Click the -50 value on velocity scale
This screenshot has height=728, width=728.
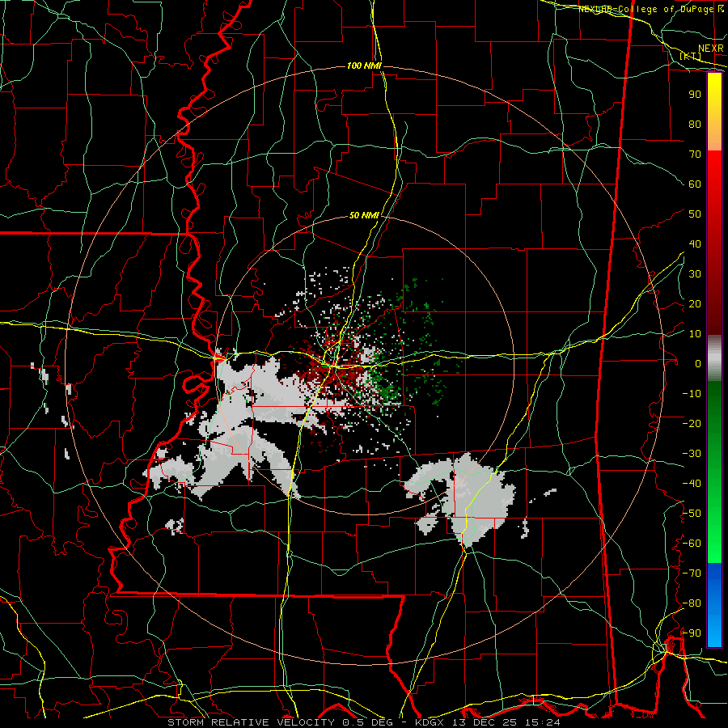click(692, 514)
